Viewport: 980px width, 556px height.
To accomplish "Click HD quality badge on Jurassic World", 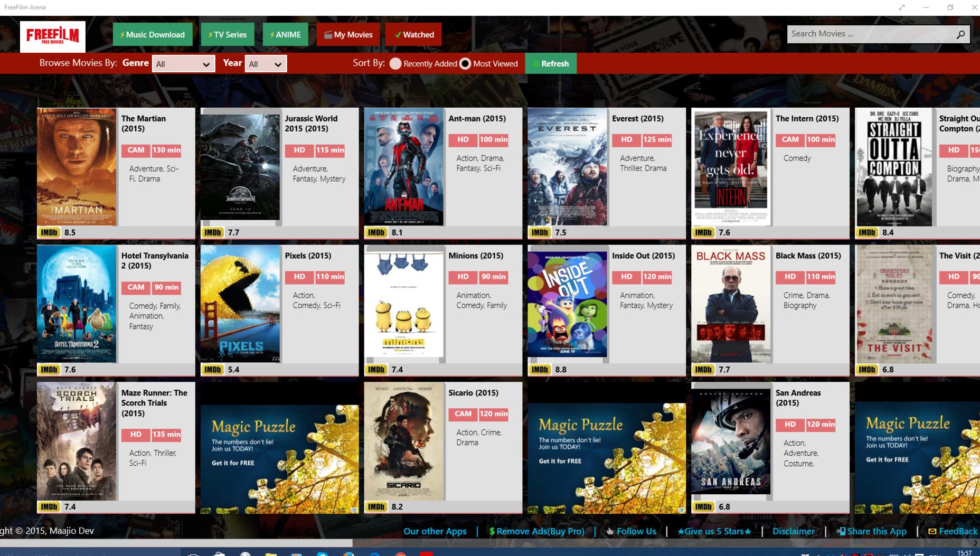I will (x=299, y=150).
